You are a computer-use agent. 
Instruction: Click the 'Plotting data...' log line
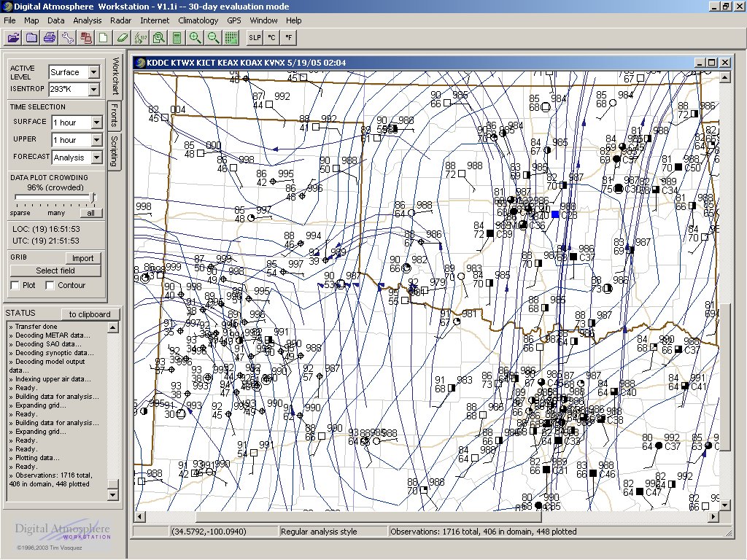(34, 458)
